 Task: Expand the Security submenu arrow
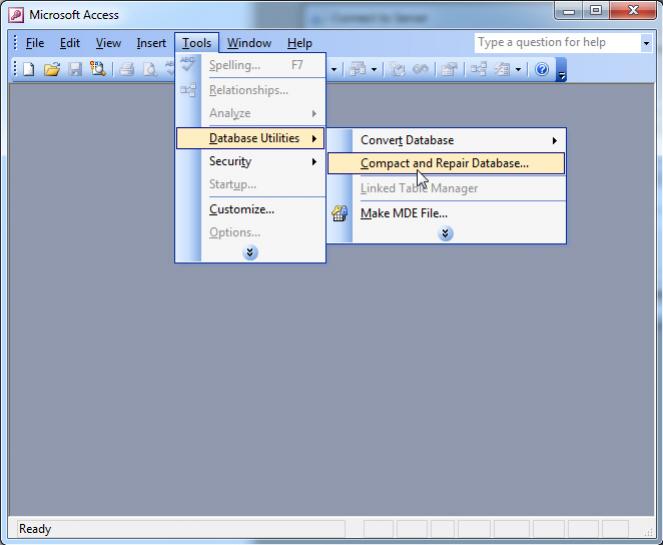tap(314, 162)
